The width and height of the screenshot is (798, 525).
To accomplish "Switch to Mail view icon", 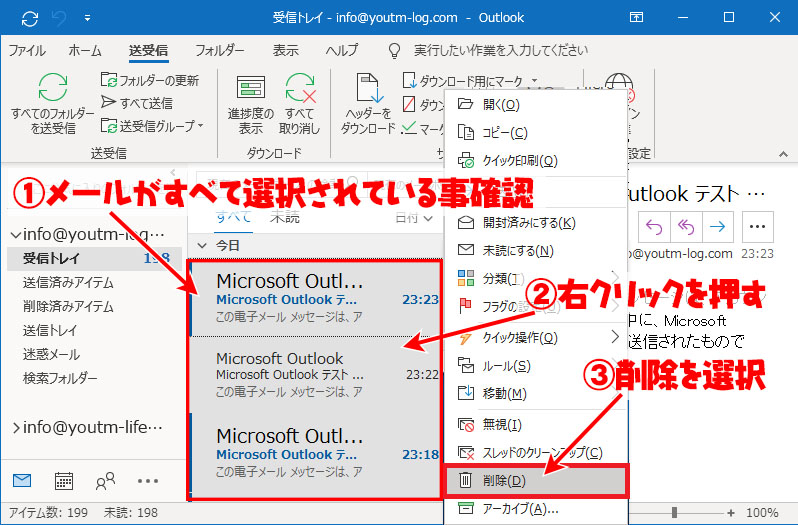I will 22,481.
